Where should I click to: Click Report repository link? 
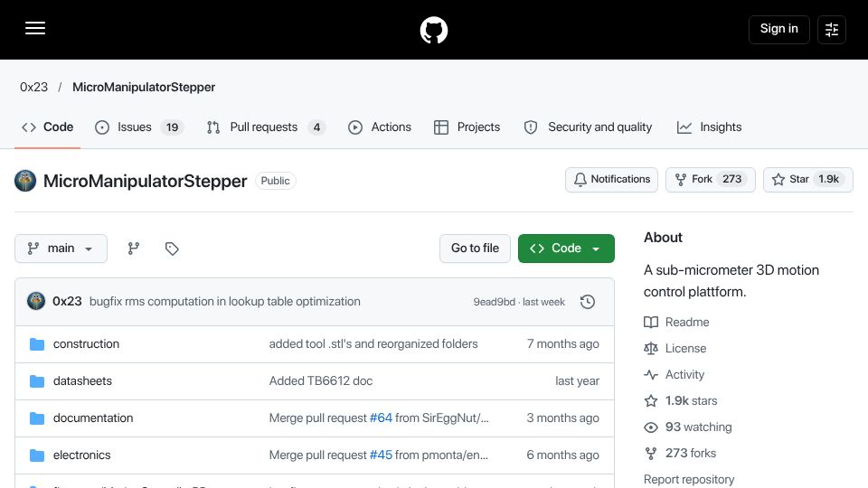coord(689,479)
